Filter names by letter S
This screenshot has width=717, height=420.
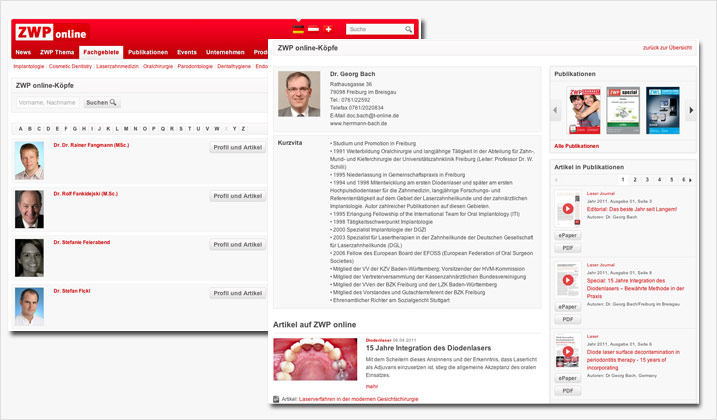pyautogui.click(x=181, y=129)
